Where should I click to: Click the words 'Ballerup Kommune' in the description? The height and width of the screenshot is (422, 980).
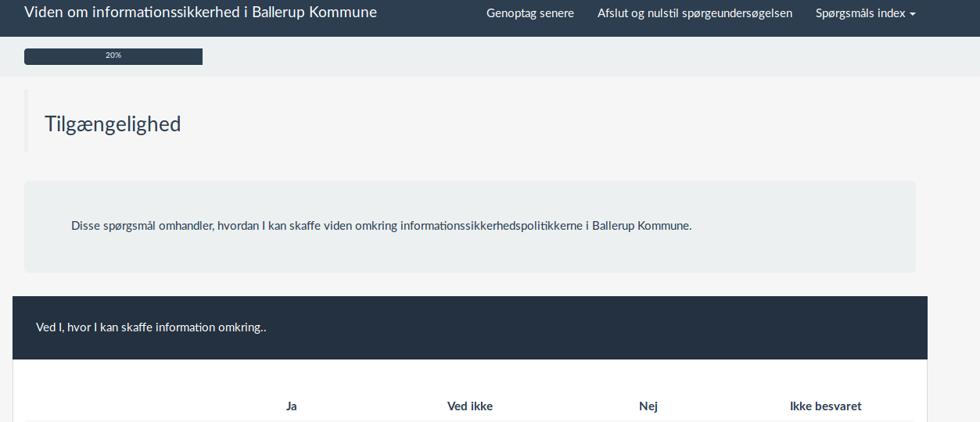point(641,226)
